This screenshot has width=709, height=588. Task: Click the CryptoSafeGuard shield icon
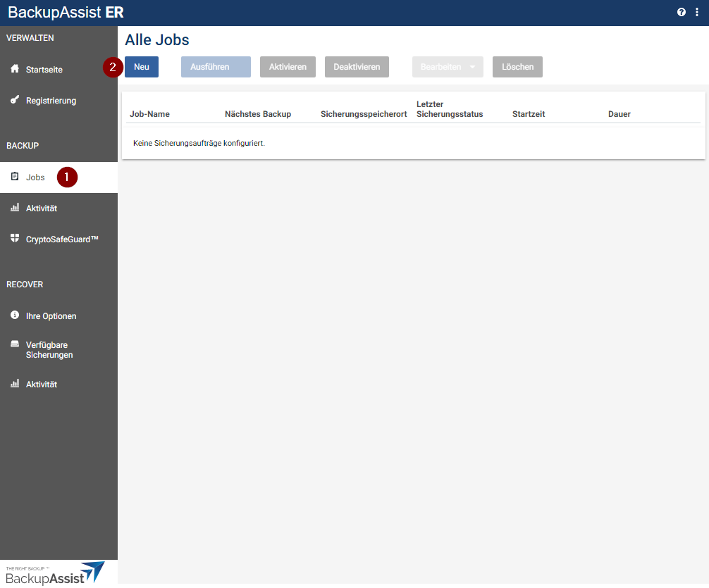pos(15,238)
